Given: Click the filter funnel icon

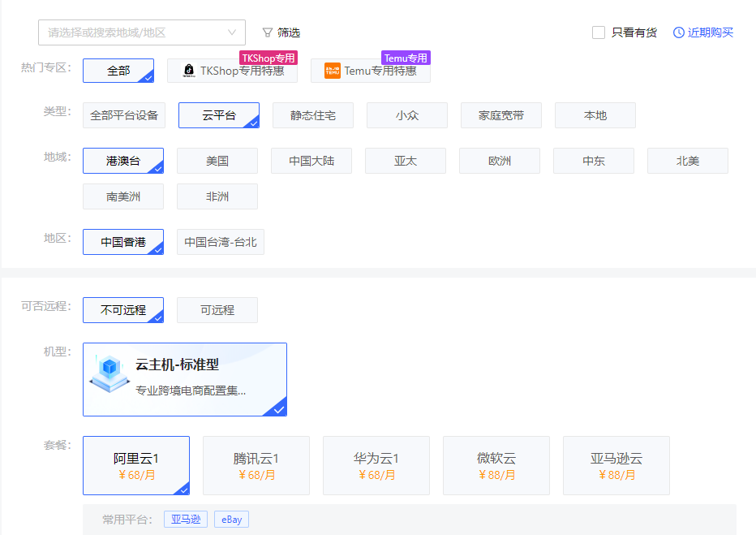Looking at the screenshot, I should pyautogui.click(x=268, y=32).
